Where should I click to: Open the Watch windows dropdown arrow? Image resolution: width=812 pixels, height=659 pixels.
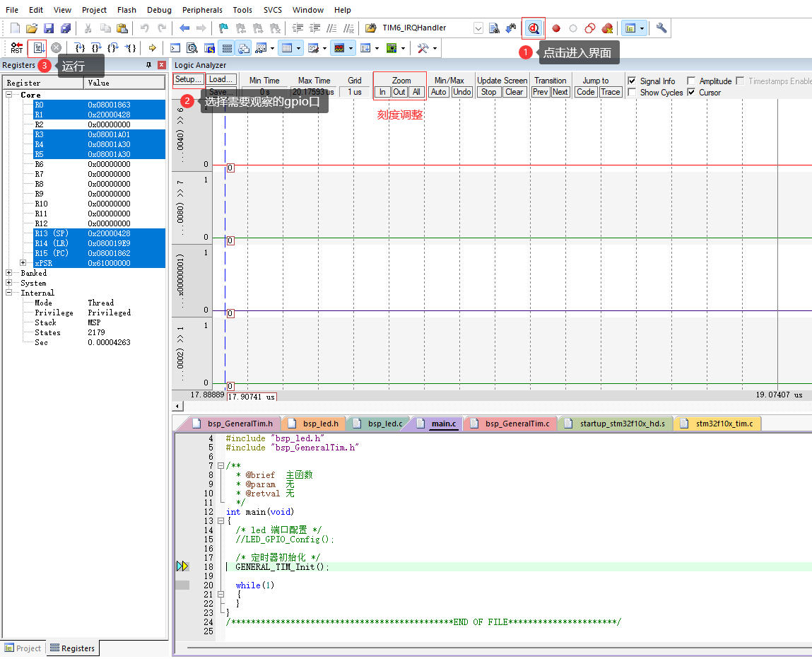tap(272, 49)
